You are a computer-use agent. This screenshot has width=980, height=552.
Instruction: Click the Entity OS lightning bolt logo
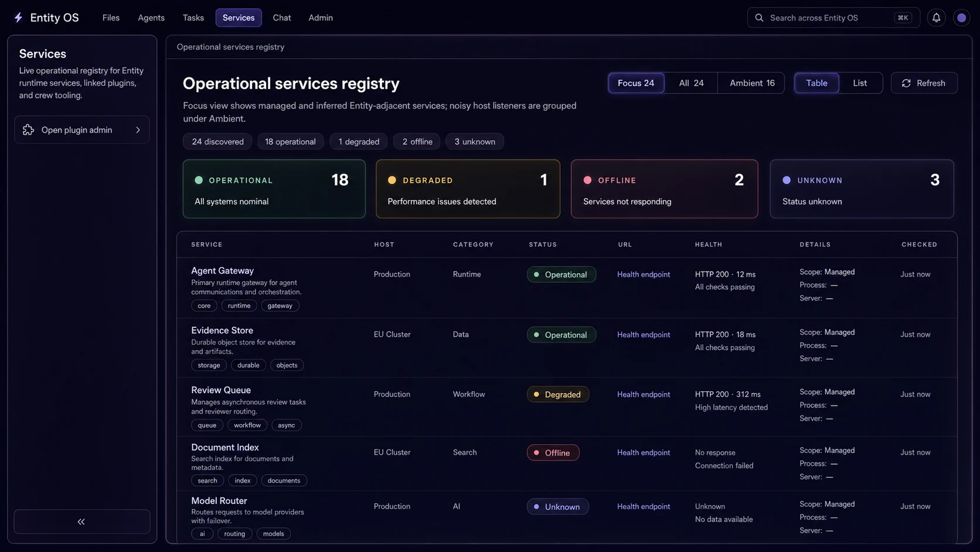18,18
